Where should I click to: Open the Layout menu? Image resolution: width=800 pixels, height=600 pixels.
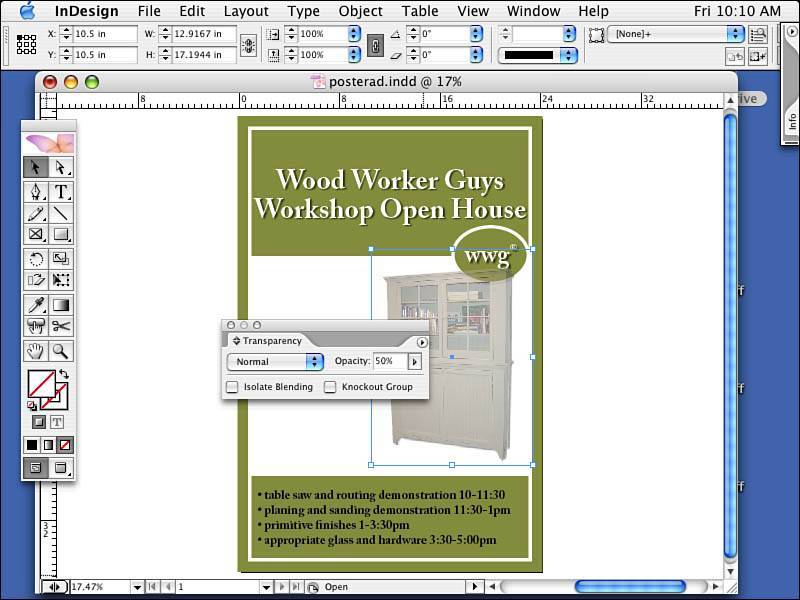pyautogui.click(x=246, y=11)
